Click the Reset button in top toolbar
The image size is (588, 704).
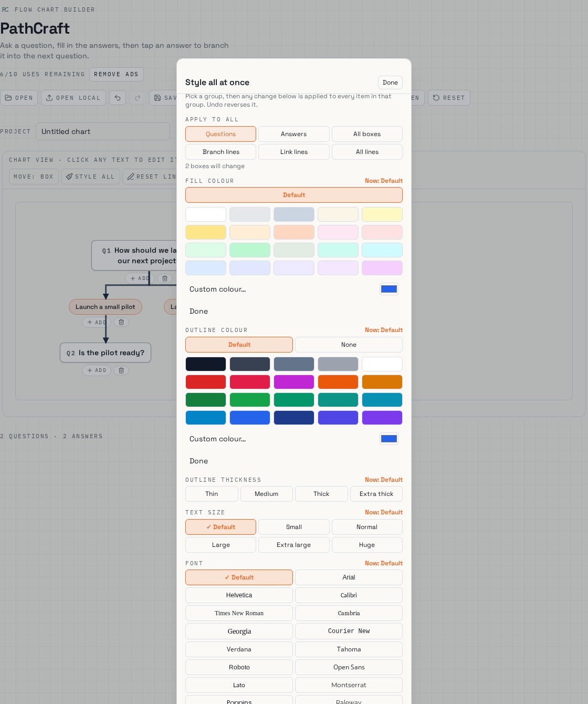pyautogui.click(x=449, y=98)
